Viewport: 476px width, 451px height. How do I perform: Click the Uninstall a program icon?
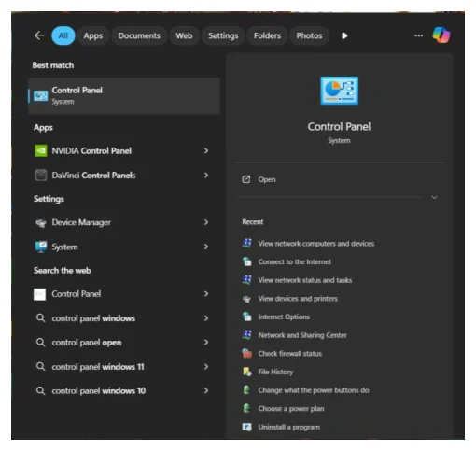pyautogui.click(x=247, y=427)
